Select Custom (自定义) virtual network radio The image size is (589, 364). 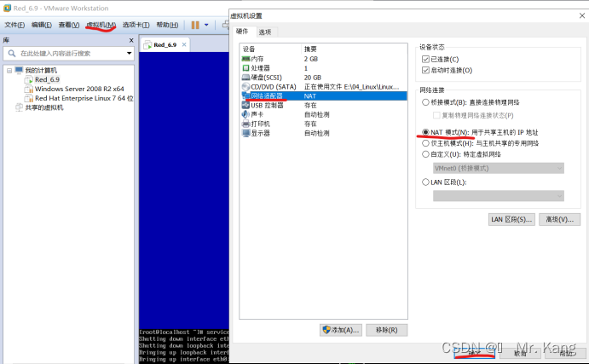click(425, 154)
